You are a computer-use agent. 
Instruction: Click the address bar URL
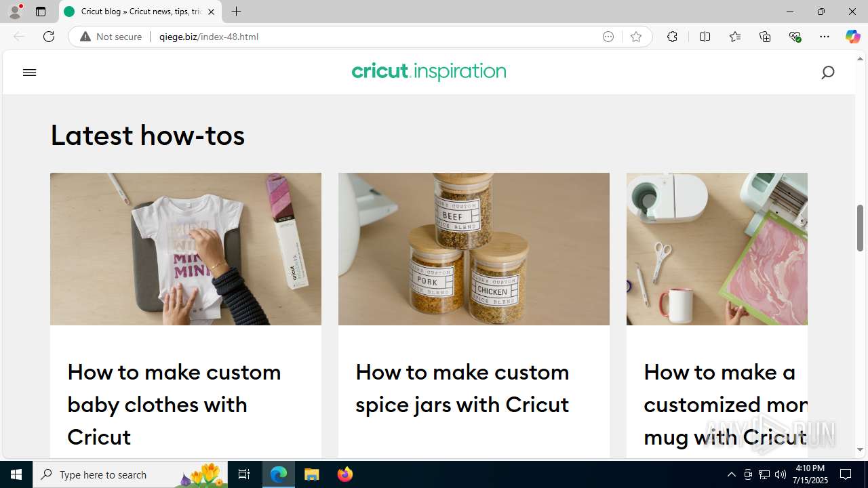[209, 37]
